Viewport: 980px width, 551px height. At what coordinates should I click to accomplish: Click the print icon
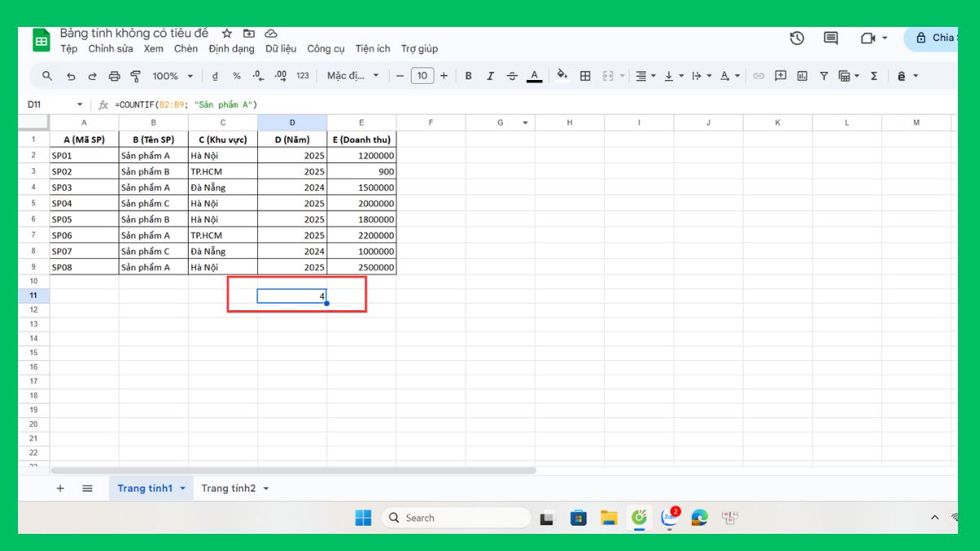(x=114, y=75)
